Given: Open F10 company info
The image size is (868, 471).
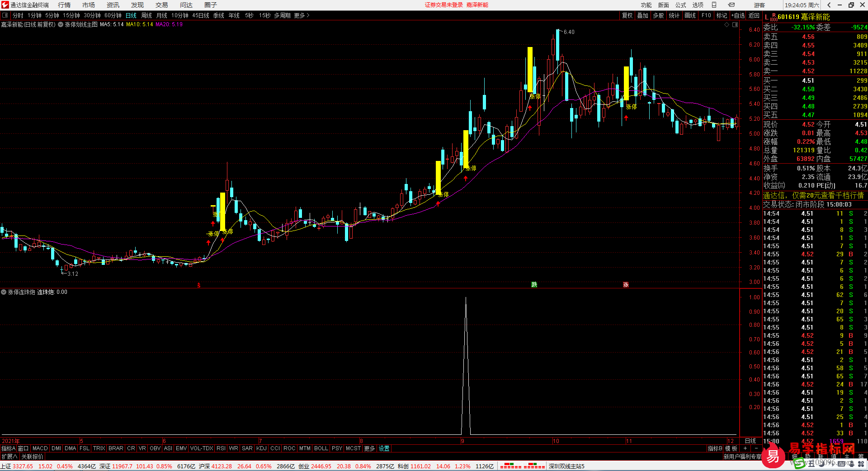Looking at the screenshot, I should click(x=706, y=15).
